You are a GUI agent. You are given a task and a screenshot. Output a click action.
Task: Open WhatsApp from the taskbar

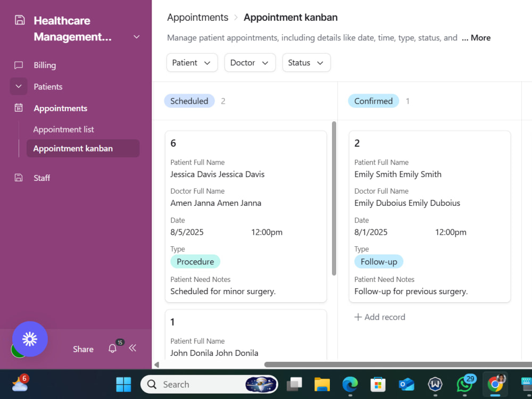464,384
